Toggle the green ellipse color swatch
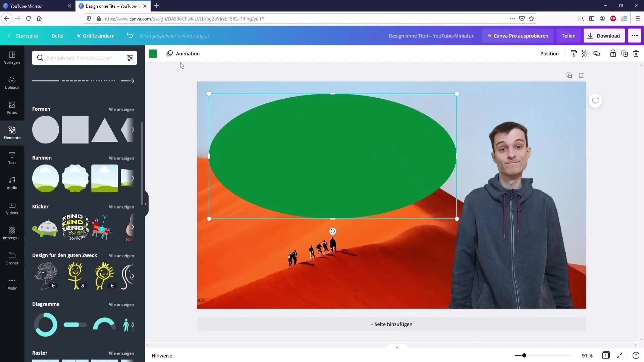Image resolution: width=644 pixels, height=362 pixels. (153, 53)
